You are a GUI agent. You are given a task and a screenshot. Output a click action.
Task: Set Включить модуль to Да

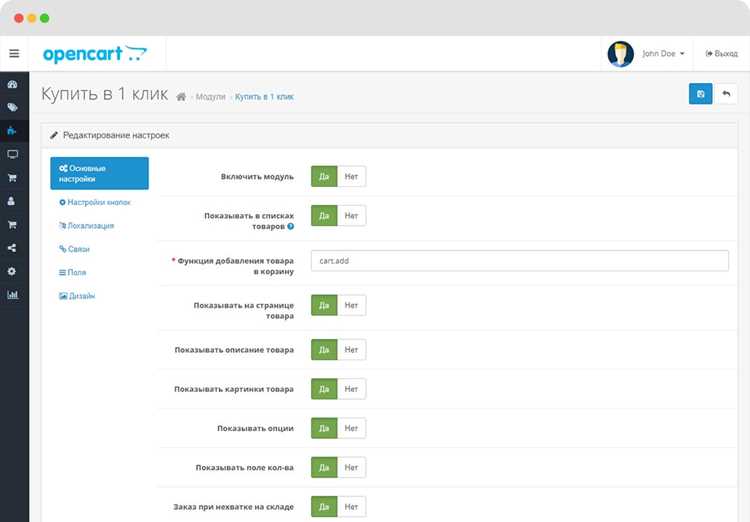(x=324, y=177)
